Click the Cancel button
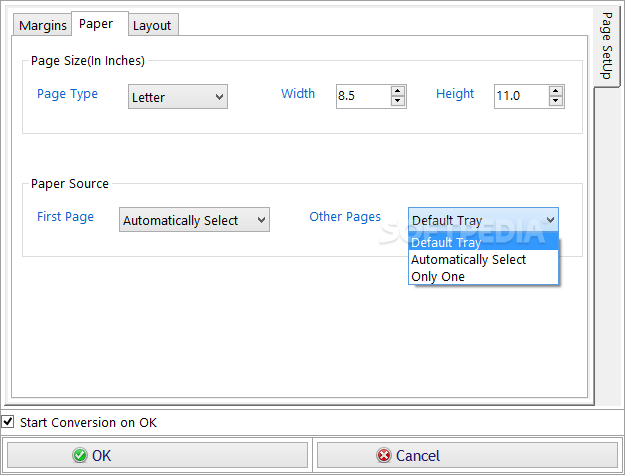Viewport: 625px width, 475px height. [467, 455]
